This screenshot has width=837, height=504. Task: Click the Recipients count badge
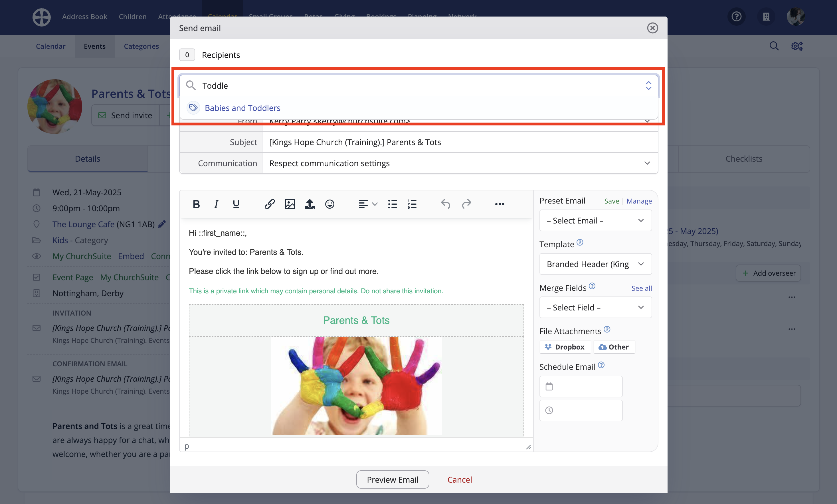187,55
